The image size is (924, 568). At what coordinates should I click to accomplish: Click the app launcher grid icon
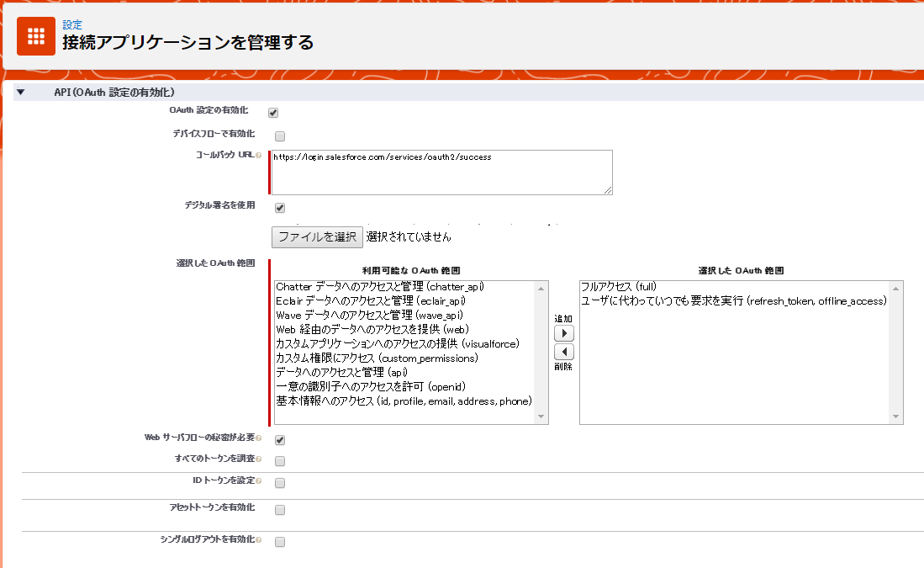coord(36,36)
